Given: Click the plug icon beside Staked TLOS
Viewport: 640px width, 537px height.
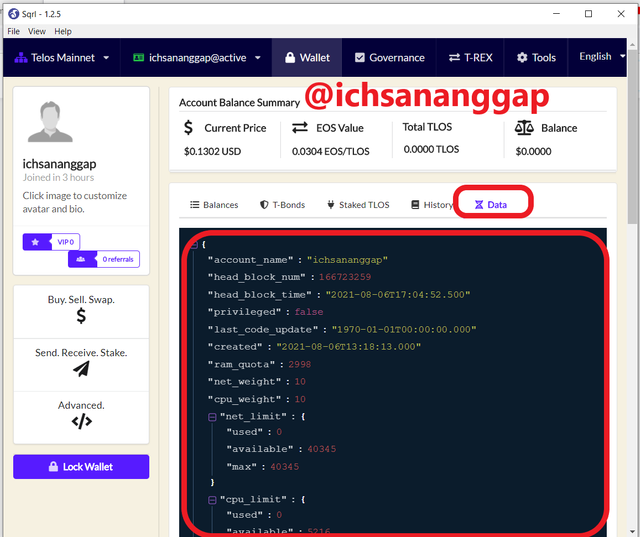Looking at the screenshot, I should [331, 204].
